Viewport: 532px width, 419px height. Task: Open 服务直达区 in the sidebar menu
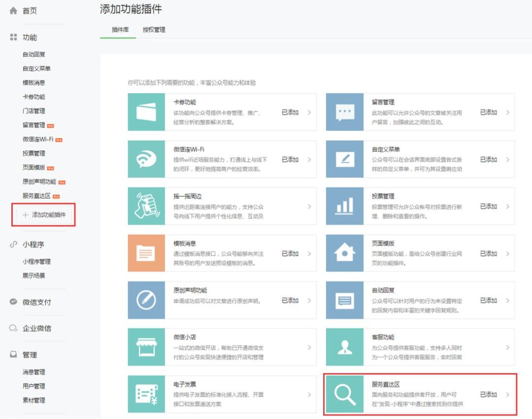(x=36, y=196)
